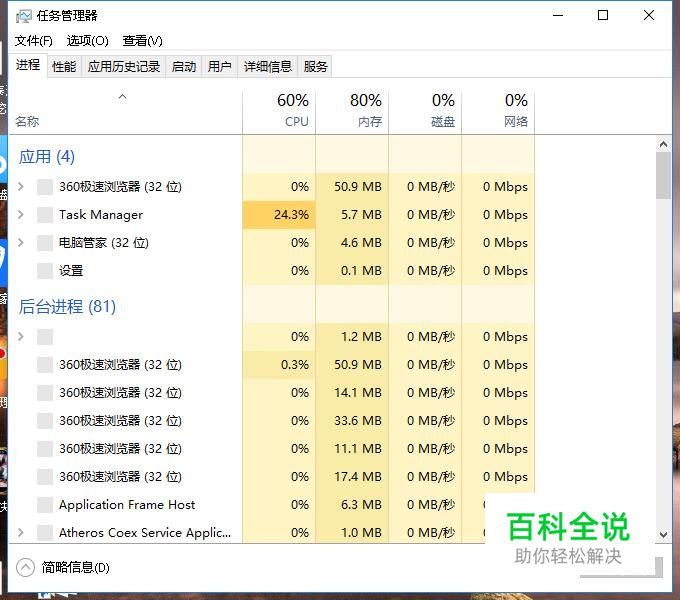The image size is (680, 600).
Task: Click the icon of 电脑管家 (32 位) row
Action: pyautogui.click(x=45, y=243)
